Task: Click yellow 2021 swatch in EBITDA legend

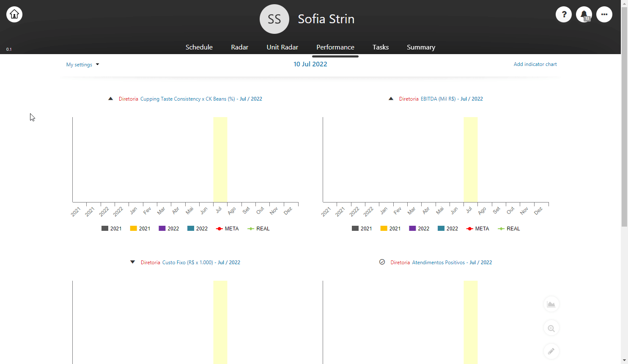Action: click(384, 228)
